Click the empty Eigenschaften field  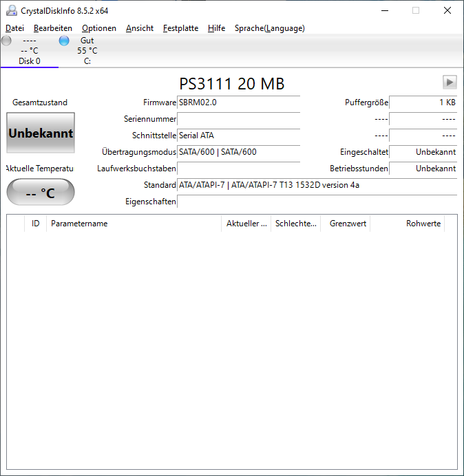pos(317,202)
